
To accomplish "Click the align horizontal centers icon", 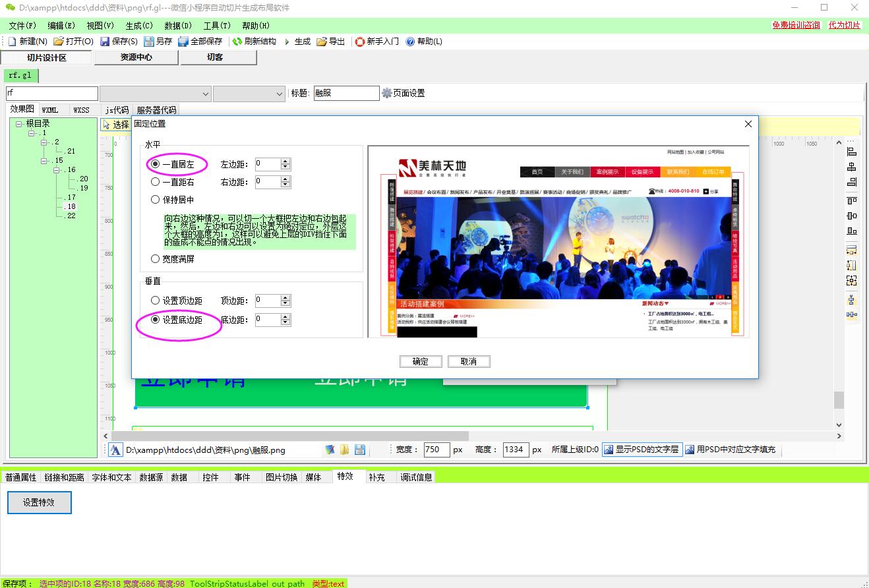I will pos(852,167).
